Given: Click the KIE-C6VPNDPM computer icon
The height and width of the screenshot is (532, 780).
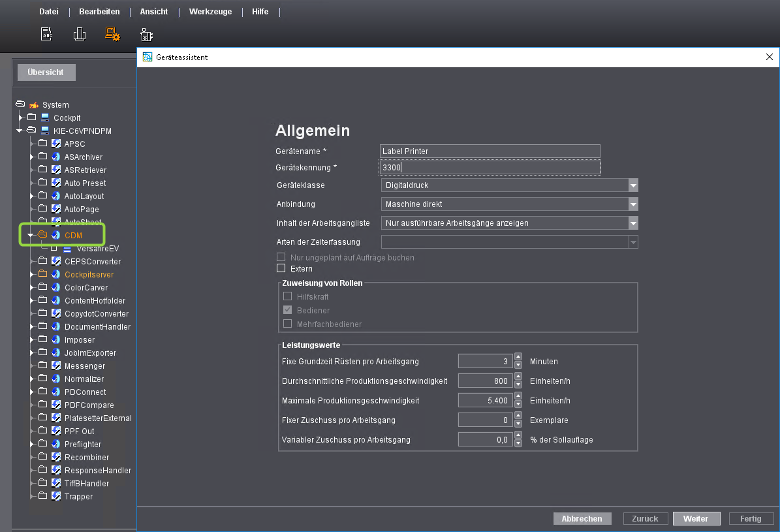Looking at the screenshot, I should pyautogui.click(x=45, y=131).
